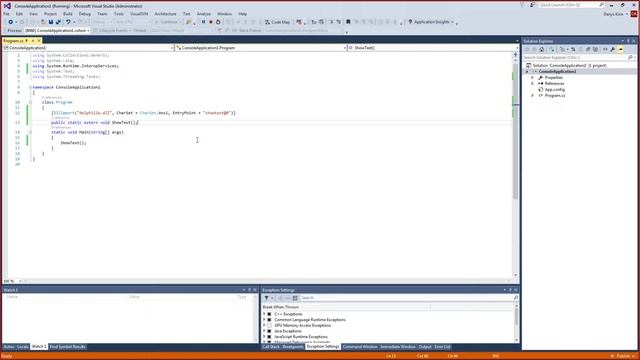Switch to the Autos tab

[9, 347]
